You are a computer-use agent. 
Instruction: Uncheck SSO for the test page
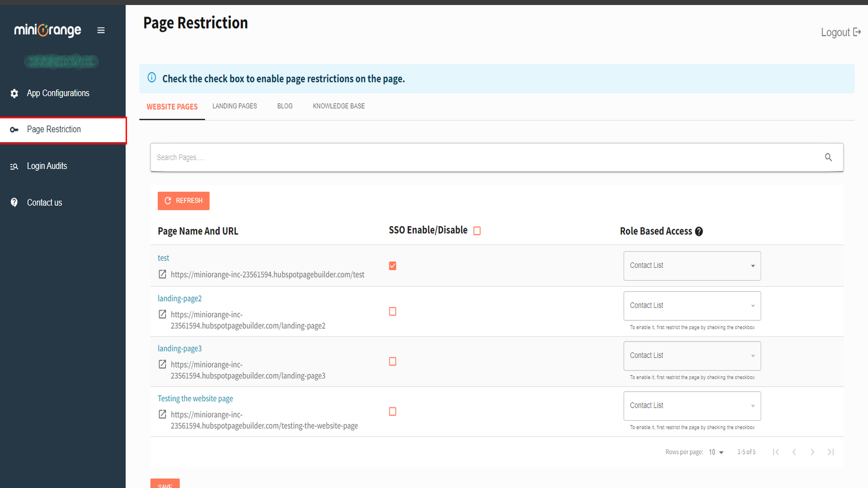coord(392,266)
